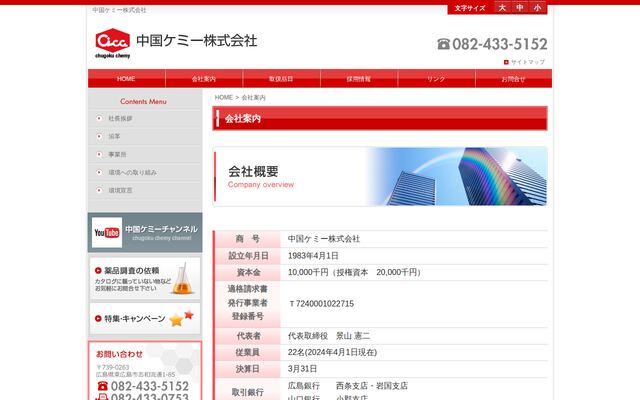This screenshot has width=640, height=400.
Task: Click the 商号 table row label
Action: (248, 239)
